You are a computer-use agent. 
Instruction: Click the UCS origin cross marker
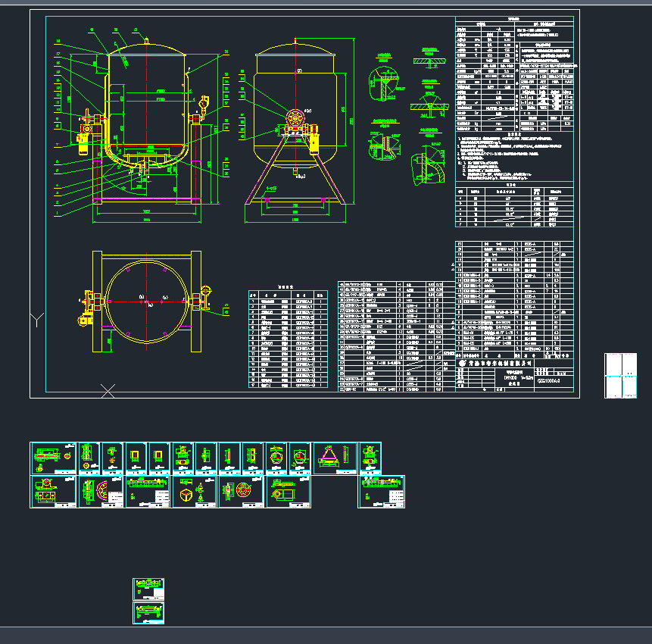tap(108, 391)
